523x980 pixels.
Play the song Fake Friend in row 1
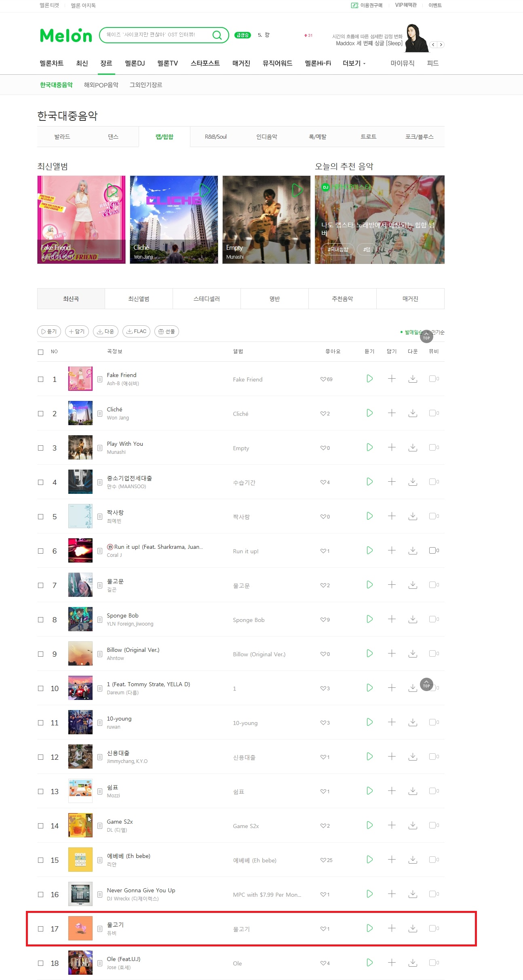(x=369, y=379)
